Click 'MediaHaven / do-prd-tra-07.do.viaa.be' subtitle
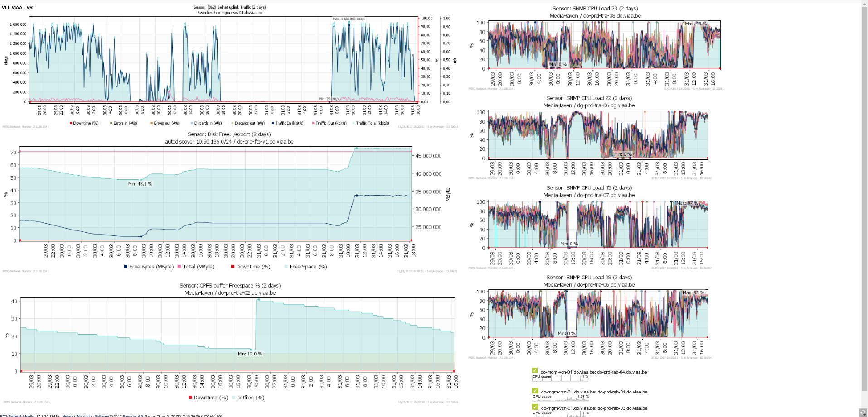 point(589,195)
